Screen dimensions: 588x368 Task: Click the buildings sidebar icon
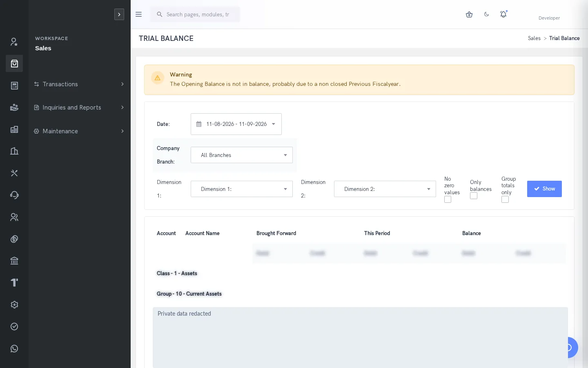(14, 151)
